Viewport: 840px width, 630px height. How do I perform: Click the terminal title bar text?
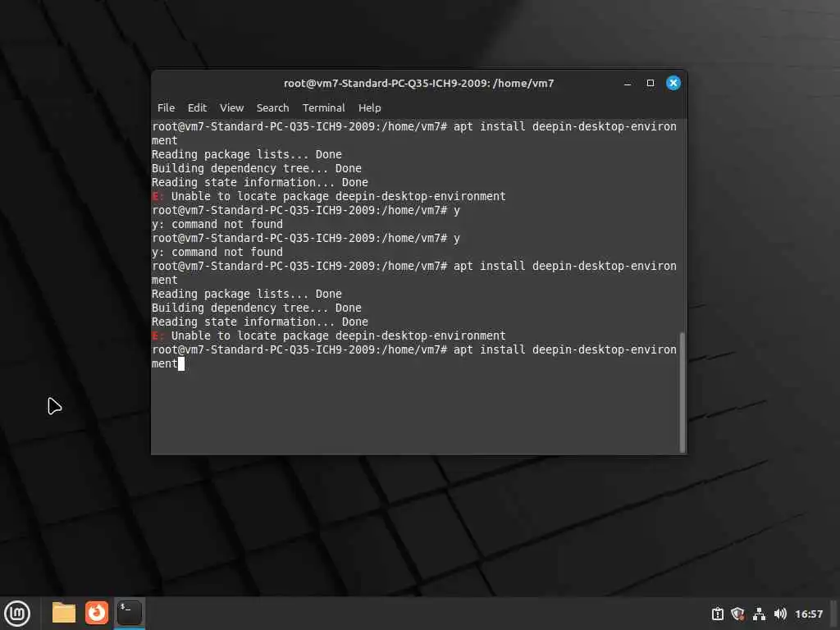(x=418, y=83)
